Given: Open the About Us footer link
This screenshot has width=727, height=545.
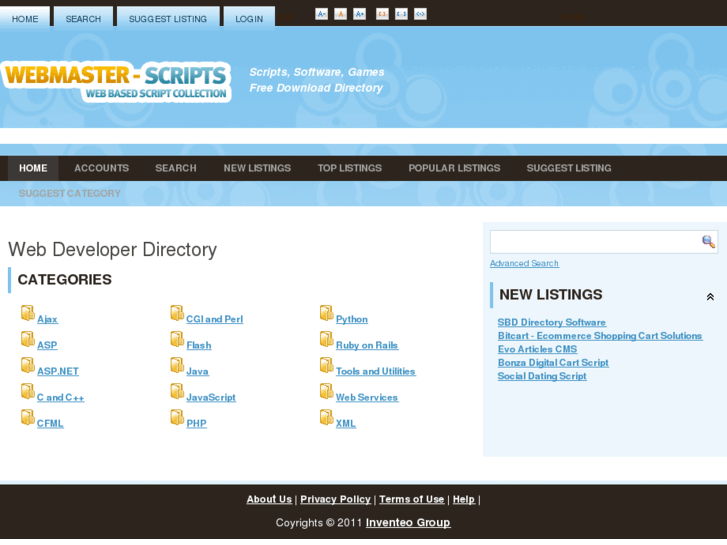Looking at the screenshot, I should pyautogui.click(x=269, y=500).
